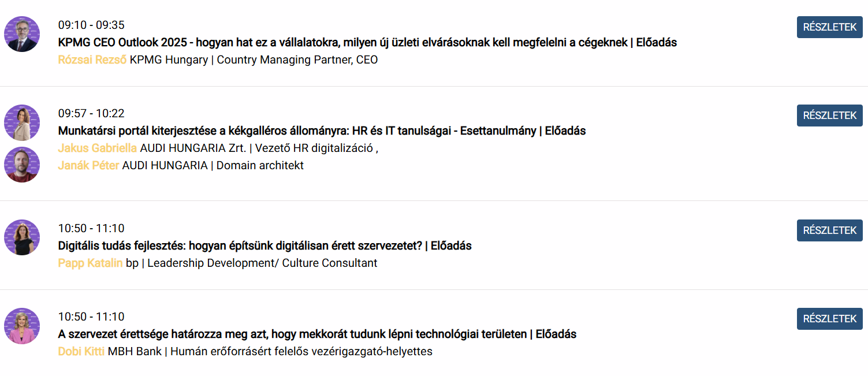The width and height of the screenshot is (868, 376).
Task: Click the speaker name Dobi Kitti
Action: click(x=81, y=352)
